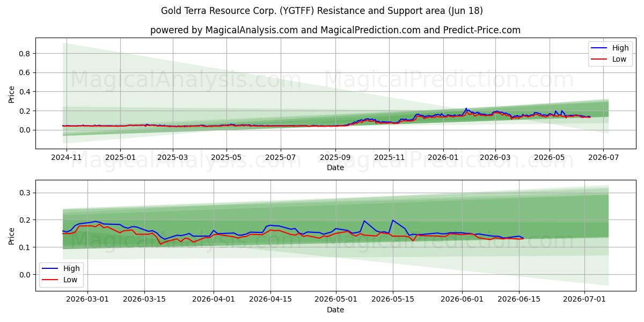Click the top chart 'Price' axis label
This screenshot has width=644, height=322.
click(12, 93)
